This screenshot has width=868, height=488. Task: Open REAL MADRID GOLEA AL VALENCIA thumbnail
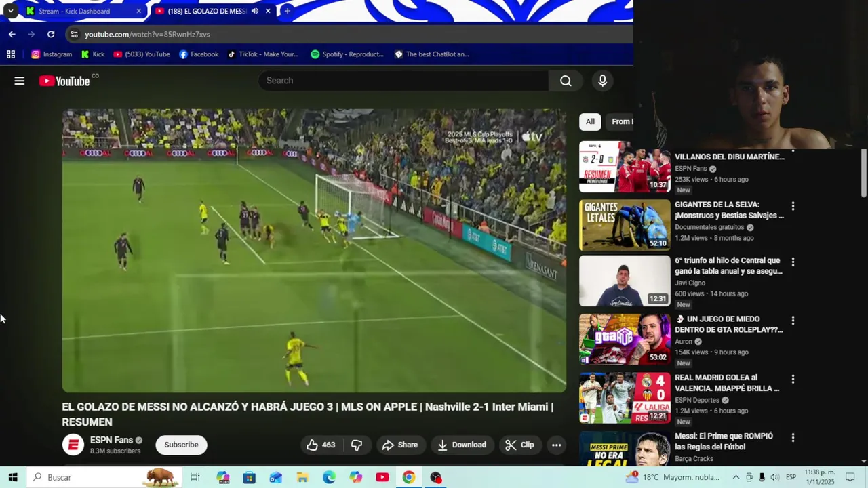point(625,399)
